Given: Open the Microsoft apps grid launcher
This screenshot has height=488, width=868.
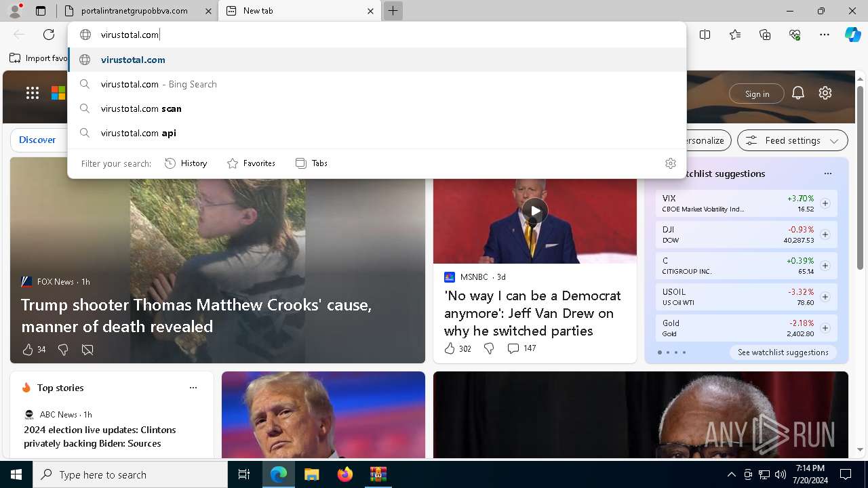Looking at the screenshot, I should [x=33, y=93].
